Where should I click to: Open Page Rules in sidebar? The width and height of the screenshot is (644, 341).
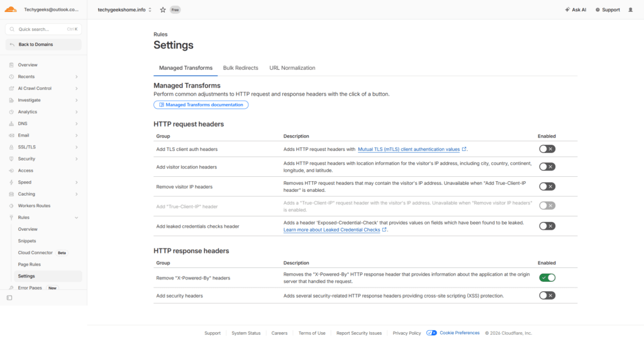pos(30,264)
